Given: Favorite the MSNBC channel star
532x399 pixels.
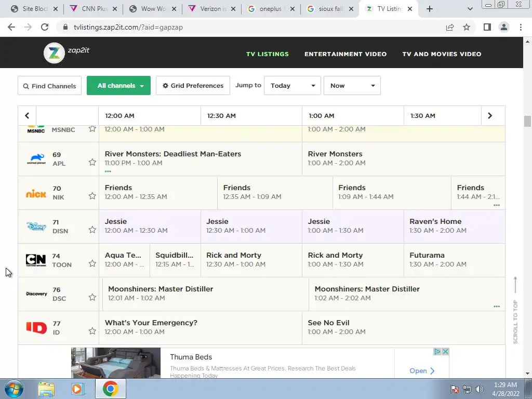Looking at the screenshot, I should coord(92,129).
